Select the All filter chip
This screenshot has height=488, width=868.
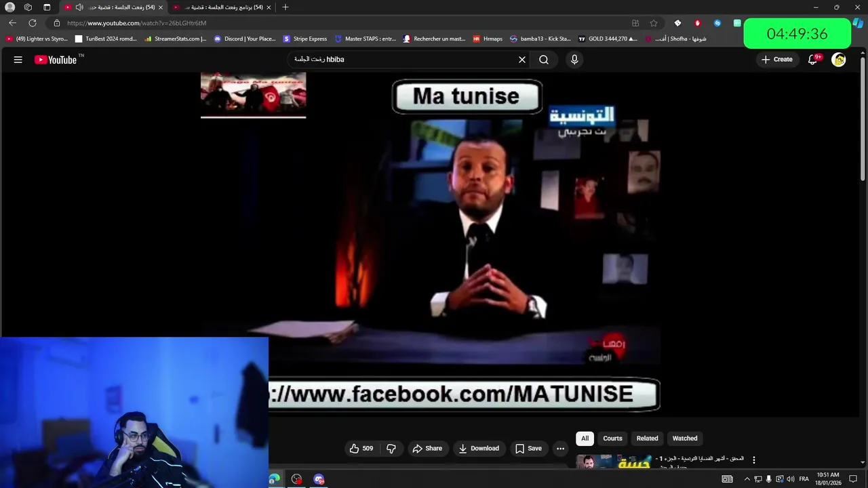pos(585,439)
